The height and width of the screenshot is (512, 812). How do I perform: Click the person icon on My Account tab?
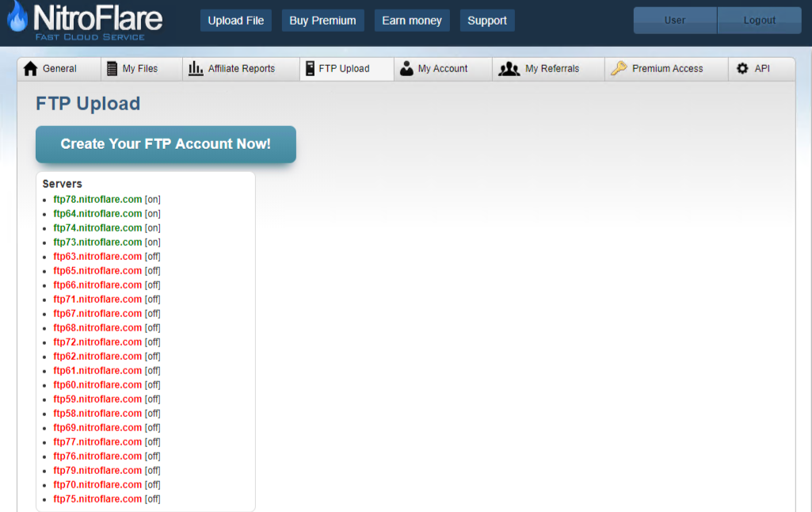pyautogui.click(x=406, y=69)
